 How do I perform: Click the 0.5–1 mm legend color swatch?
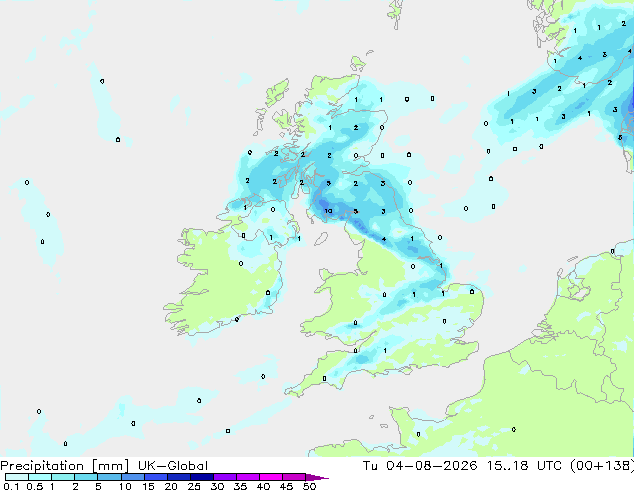point(40,477)
